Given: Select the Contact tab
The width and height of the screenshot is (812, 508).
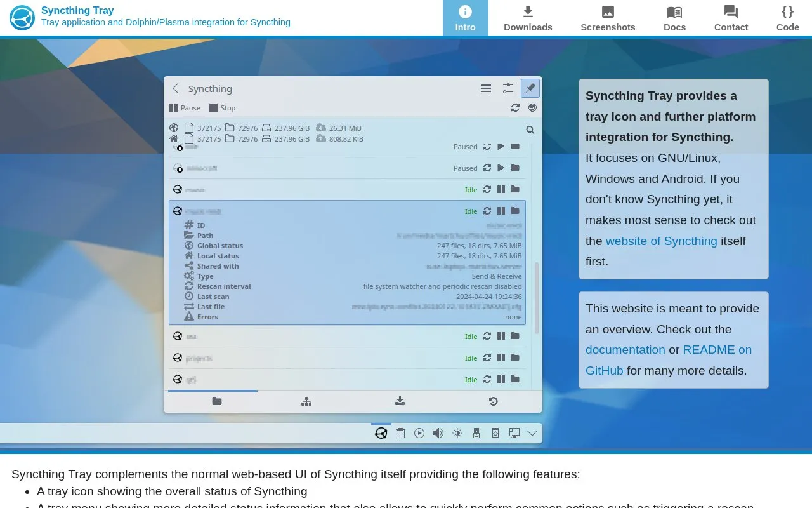Looking at the screenshot, I should click(x=731, y=18).
